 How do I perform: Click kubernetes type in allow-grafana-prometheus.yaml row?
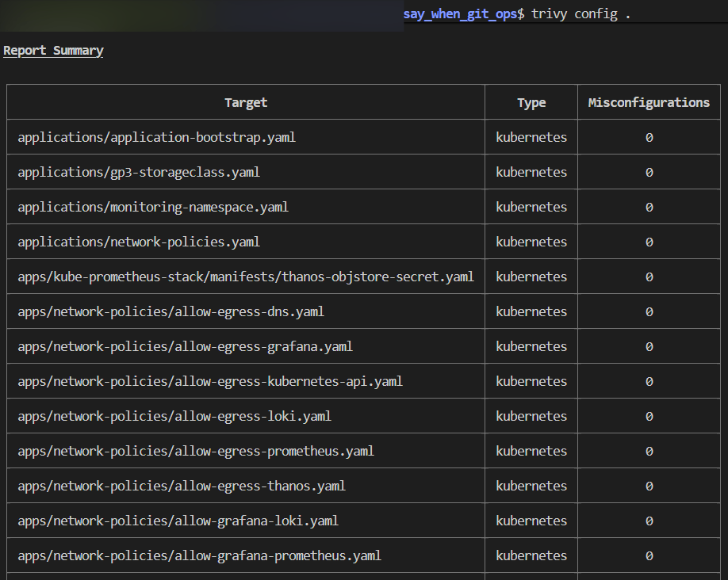click(x=531, y=555)
